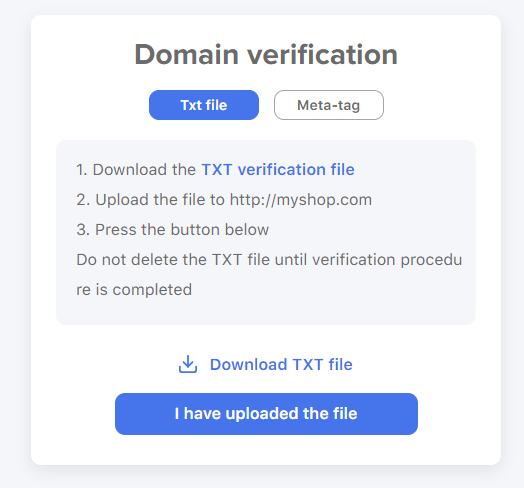The width and height of the screenshot is (524, 488).
Task: Click the "re is completed" text line
Action: pyautogui.click(x=134, y=290)
